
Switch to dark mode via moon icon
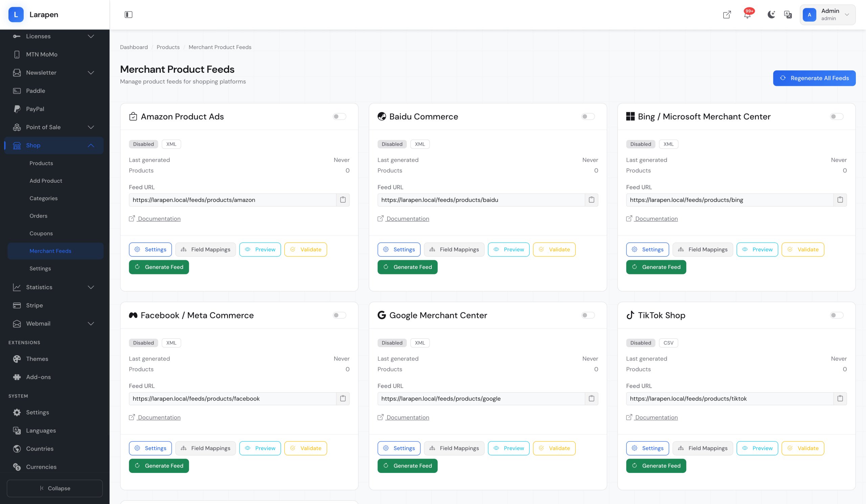(771, 15)
